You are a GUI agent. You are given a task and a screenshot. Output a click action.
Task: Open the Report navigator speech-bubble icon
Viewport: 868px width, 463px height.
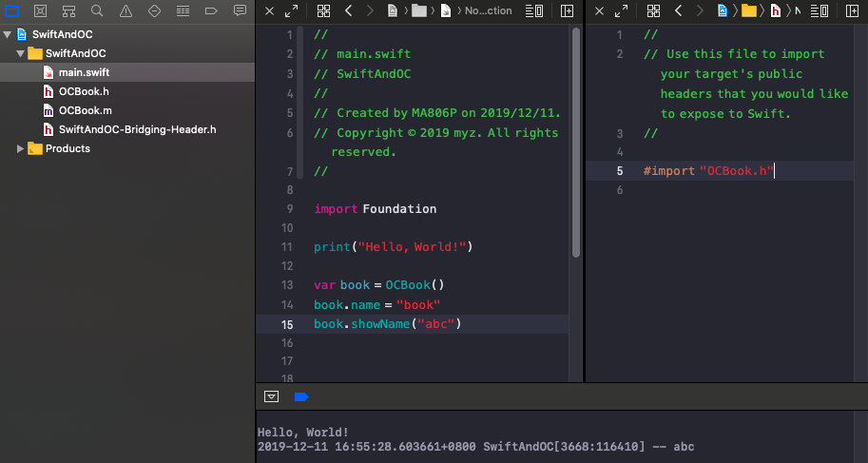pos(240,11)
